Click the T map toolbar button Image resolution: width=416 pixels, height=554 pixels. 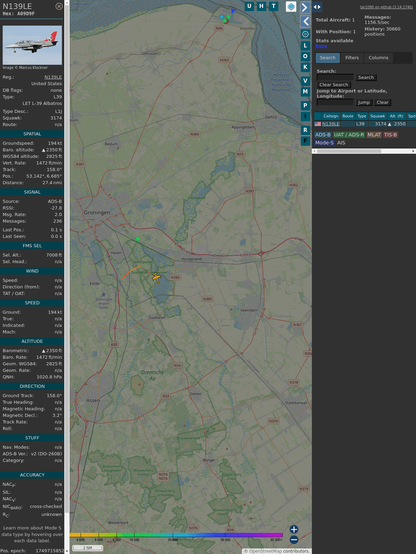point(273,6)
